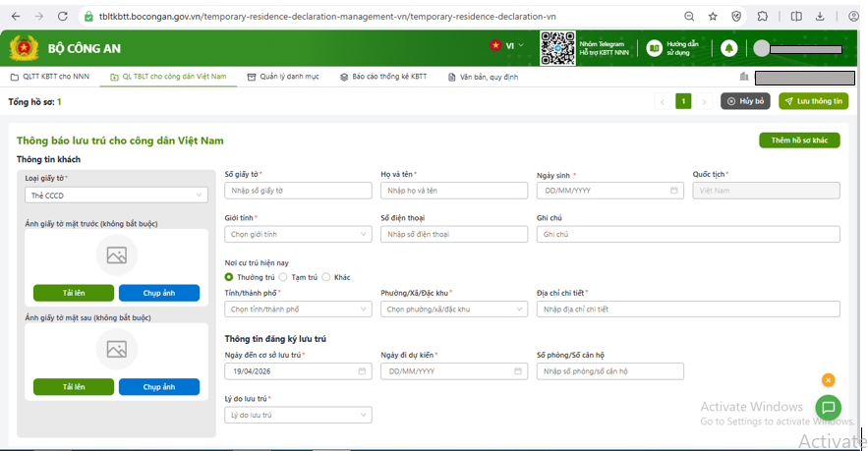868x451 pixels.
Task: Expand the Lý do lưu trú dropdown
Action: (298, 416)
